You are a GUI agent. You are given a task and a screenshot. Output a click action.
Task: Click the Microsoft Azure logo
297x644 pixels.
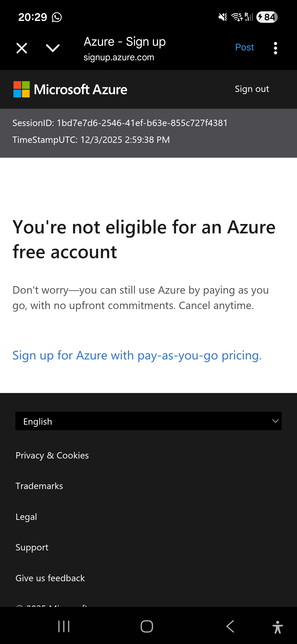pos(70,89)
